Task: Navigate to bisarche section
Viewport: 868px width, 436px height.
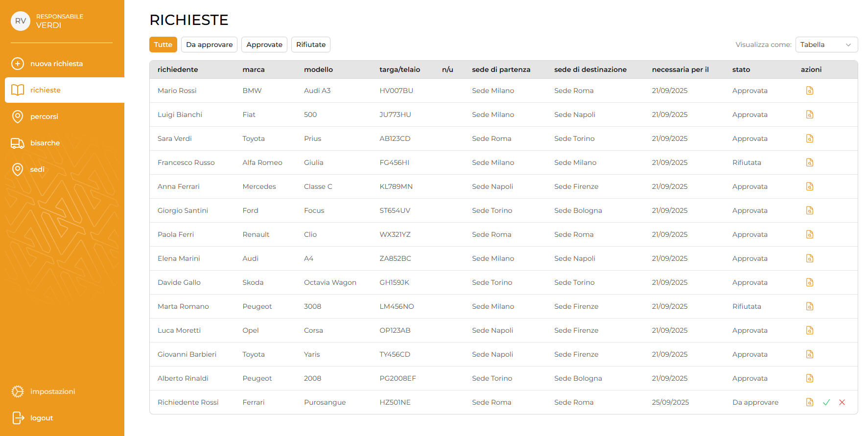Action: [x=45, y=143]
